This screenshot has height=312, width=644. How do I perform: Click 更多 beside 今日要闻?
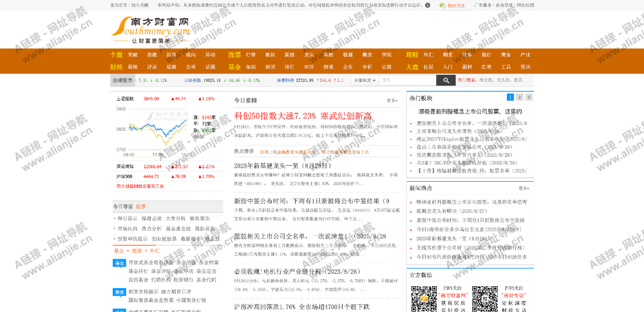tap(392, 101)
